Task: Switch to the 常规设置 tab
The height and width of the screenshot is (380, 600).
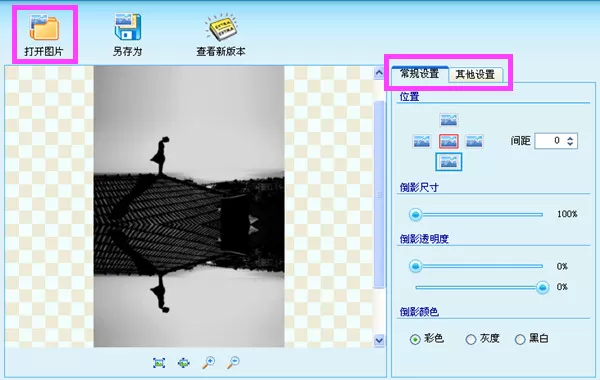Action: coord(420,73)
